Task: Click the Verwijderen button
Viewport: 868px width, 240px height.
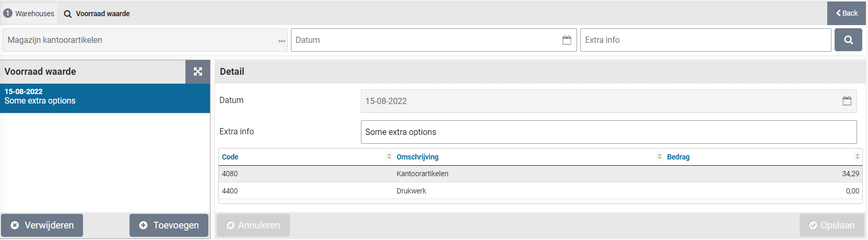Action: pos(42,225)
